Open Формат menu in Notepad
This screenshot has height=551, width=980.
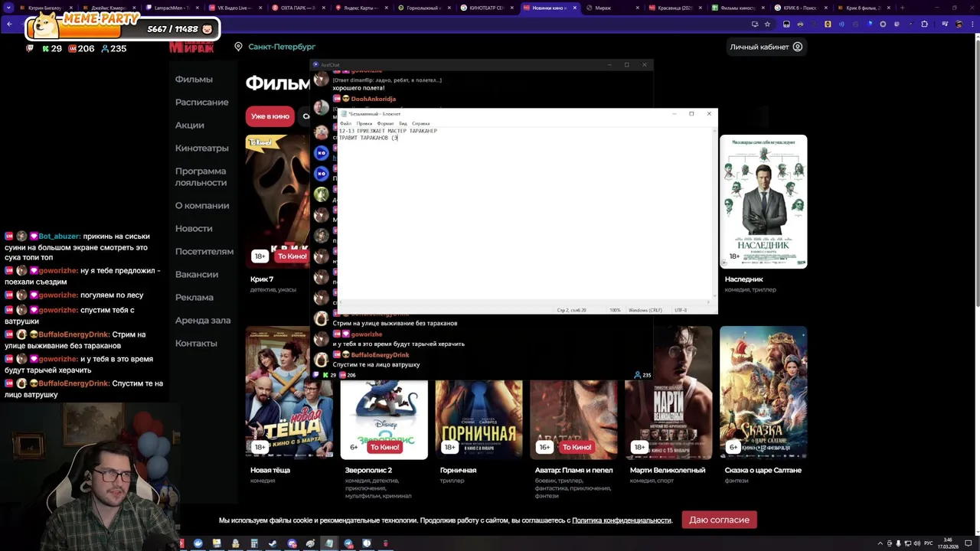tap(385, 123)
